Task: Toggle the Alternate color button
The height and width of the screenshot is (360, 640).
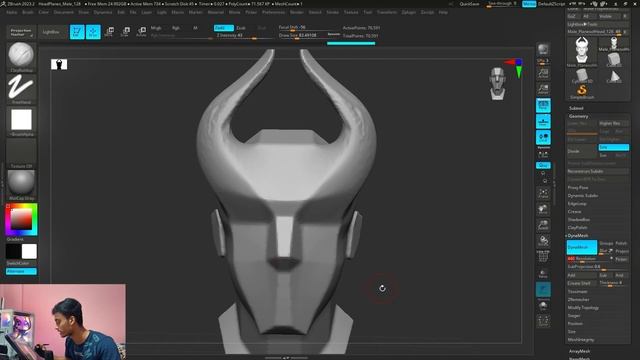Action: click(x=21, y=271)
